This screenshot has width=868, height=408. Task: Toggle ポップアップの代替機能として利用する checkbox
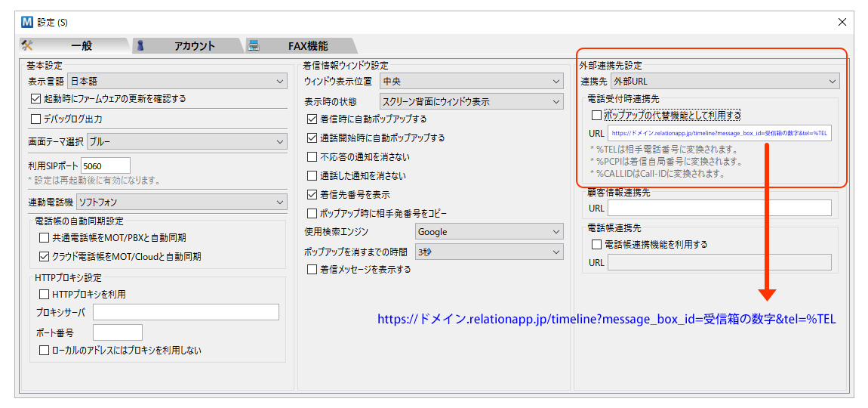pos(597,116)
